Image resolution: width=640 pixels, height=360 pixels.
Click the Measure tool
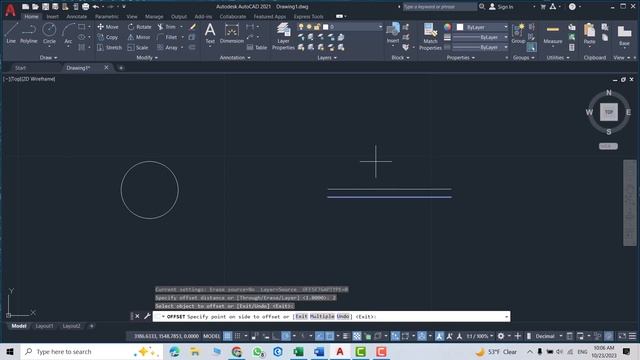pos(553,33)
